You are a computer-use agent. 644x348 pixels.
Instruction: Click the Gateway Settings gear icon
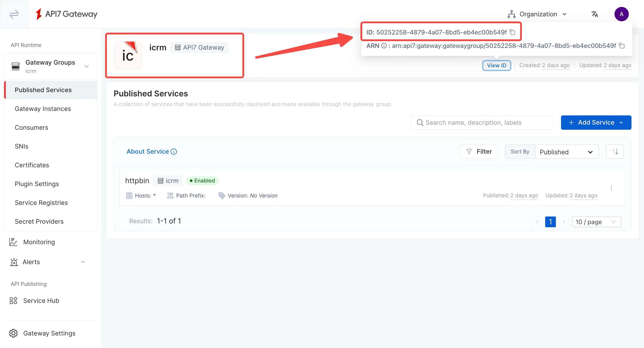13,333
